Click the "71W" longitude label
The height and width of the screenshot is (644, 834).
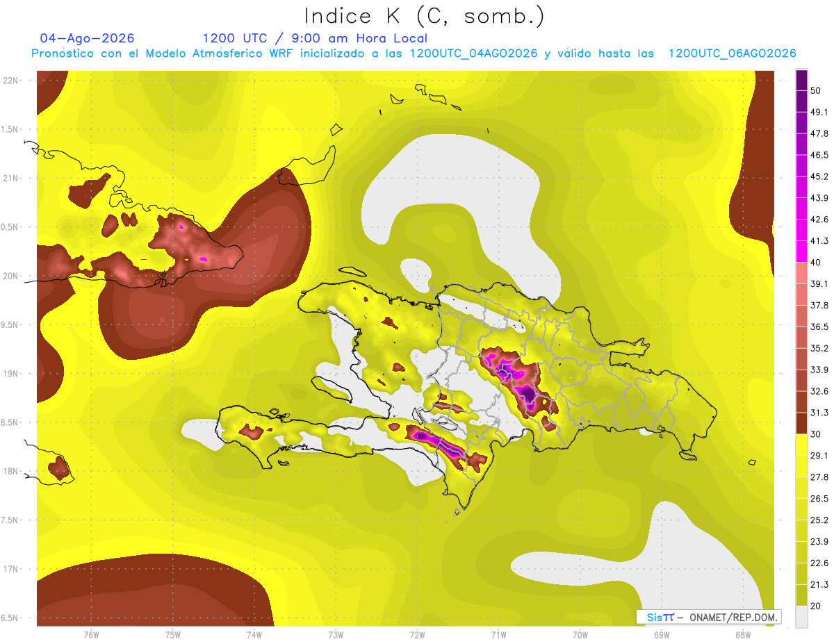point(498,635)
